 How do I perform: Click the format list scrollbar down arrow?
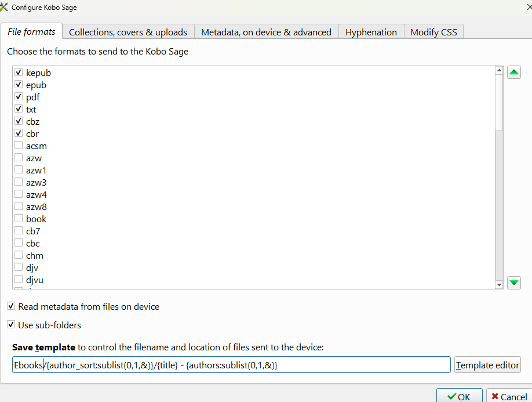click(499, 285)
